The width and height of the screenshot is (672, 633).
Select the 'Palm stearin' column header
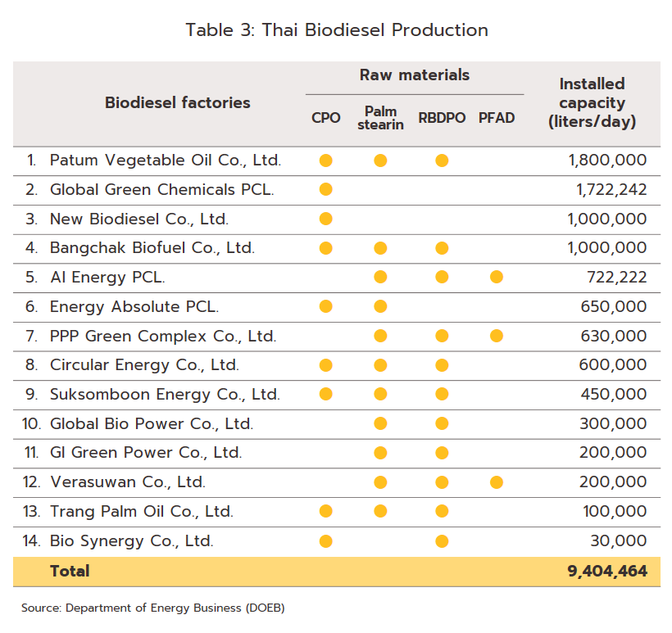pyautogui.click(x=380, y=118)
